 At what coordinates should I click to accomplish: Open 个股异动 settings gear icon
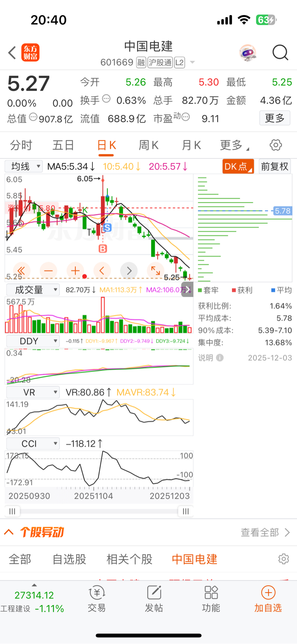pyautogui.click(x=283, y=559)
